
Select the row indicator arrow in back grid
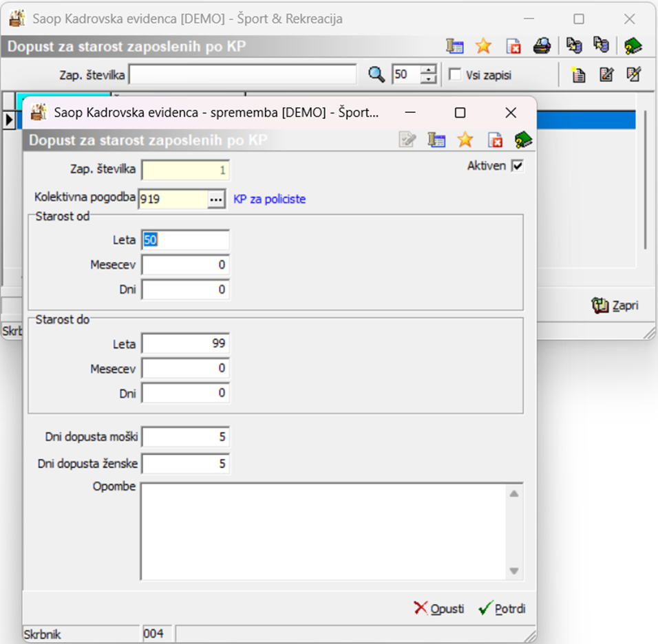[9, 120]
